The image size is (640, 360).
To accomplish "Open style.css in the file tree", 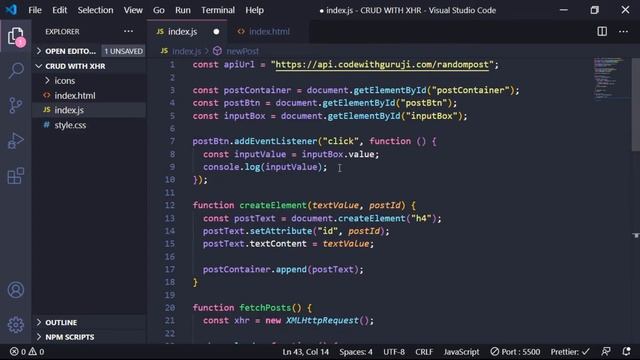I will [70, 125].
